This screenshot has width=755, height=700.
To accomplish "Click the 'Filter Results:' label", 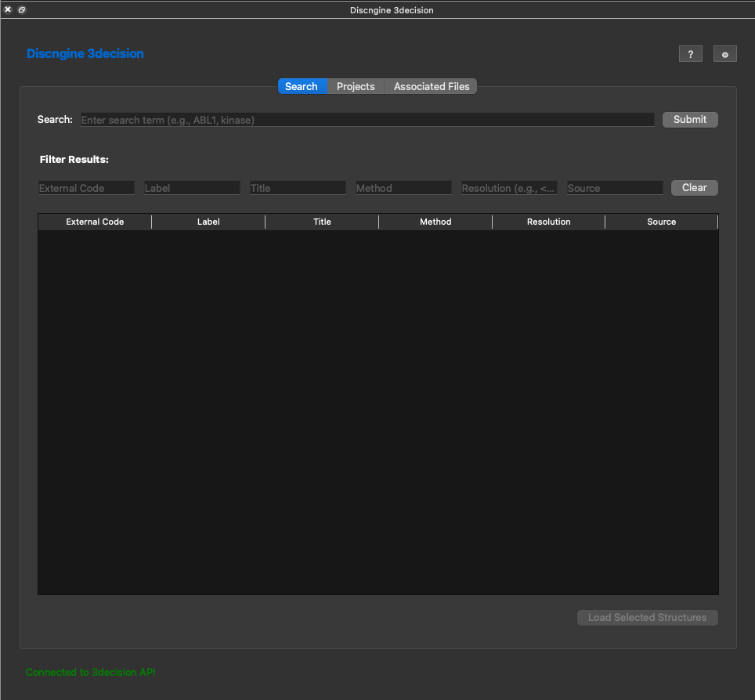I will tap(74, 160).
